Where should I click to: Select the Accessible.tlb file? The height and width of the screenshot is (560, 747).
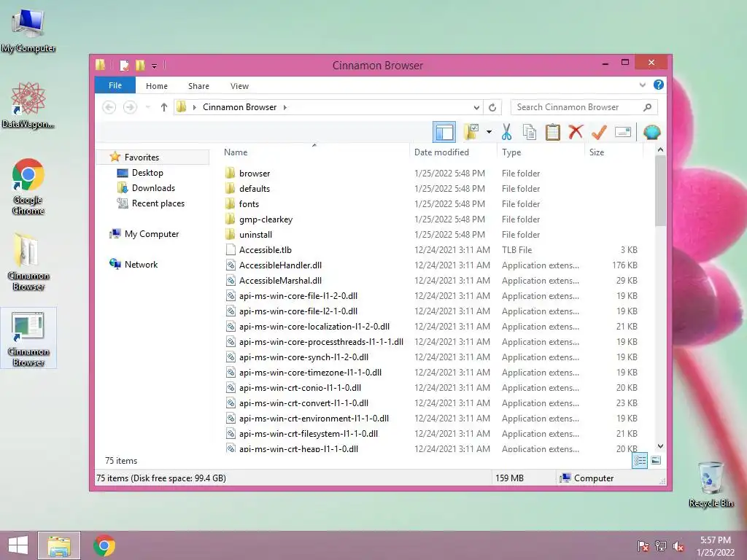tap(265, 249)
